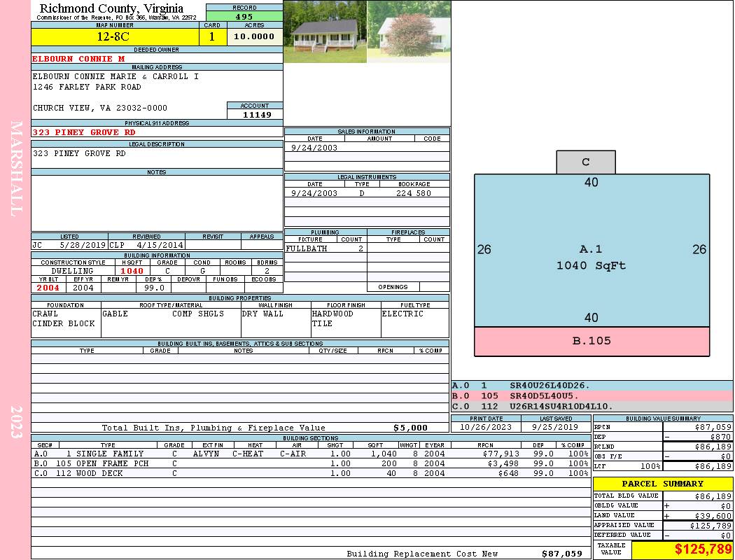Click CHURCH VIEW, VA 23032-0000 line
Viewport: 735px width, 560px height.
tap(100, 108)
